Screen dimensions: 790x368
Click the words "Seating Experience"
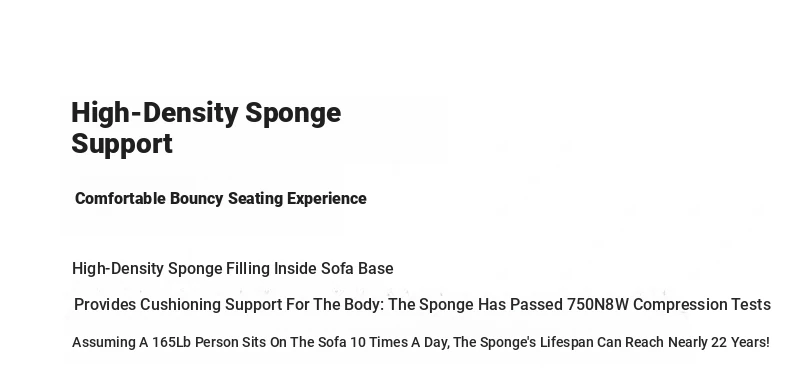[297, 199]
